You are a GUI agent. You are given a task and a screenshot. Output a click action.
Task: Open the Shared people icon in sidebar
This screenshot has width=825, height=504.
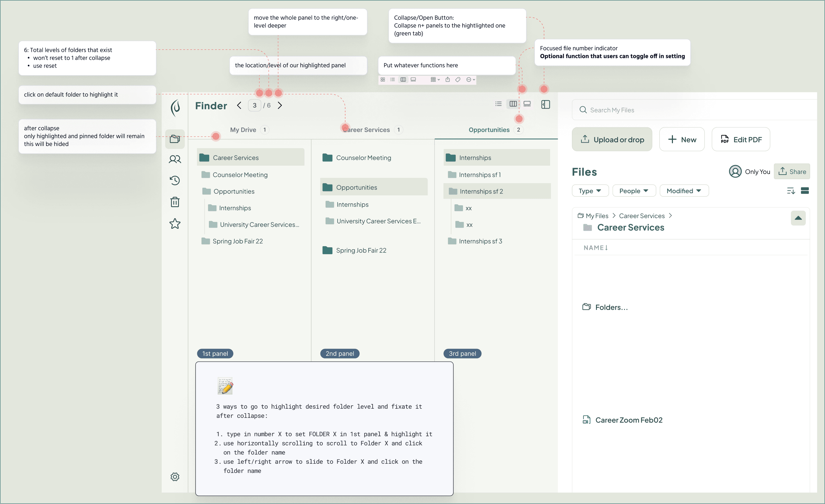tap(175, 159)
